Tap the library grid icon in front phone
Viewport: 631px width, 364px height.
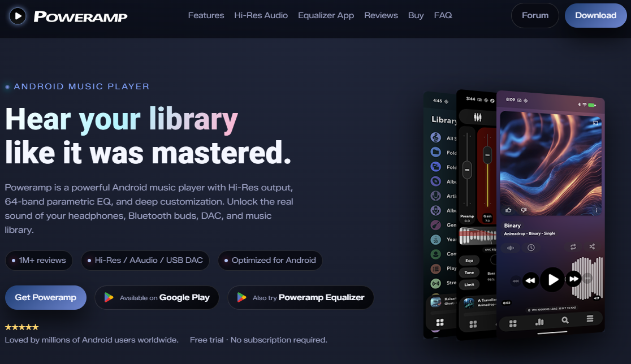pyautogui.click(x=513, y=323)
